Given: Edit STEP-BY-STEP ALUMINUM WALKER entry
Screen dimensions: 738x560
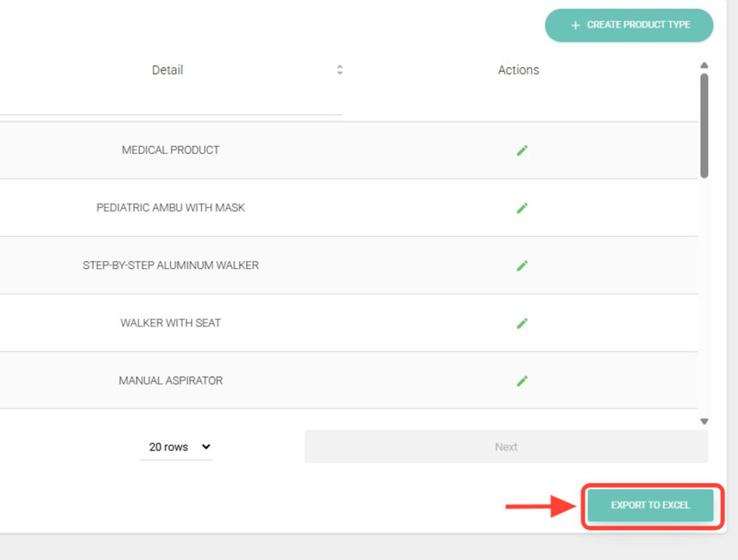Looking at the screenshot, I should click(522, 265).
